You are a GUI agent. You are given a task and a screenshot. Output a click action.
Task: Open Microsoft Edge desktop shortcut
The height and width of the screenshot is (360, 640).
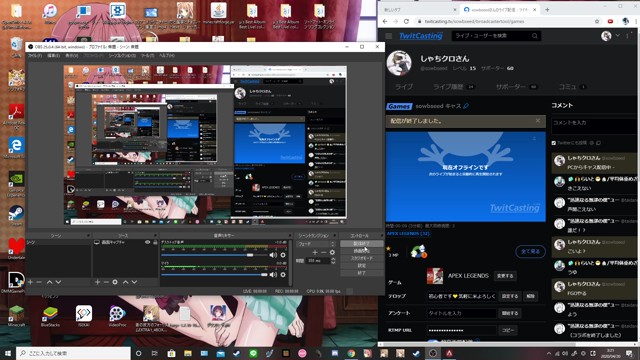click(x=16, y=148)
